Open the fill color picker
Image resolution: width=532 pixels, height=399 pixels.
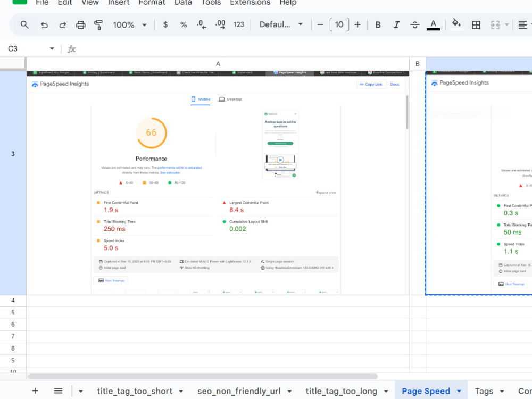click(456, 24)
